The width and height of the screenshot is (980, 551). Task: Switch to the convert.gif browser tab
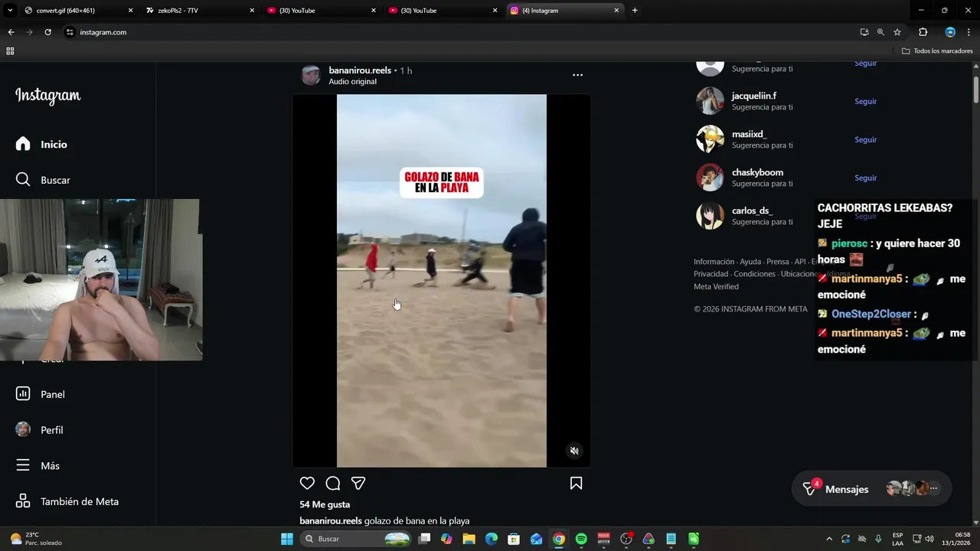pyautogui.click(x=78, y=11)
